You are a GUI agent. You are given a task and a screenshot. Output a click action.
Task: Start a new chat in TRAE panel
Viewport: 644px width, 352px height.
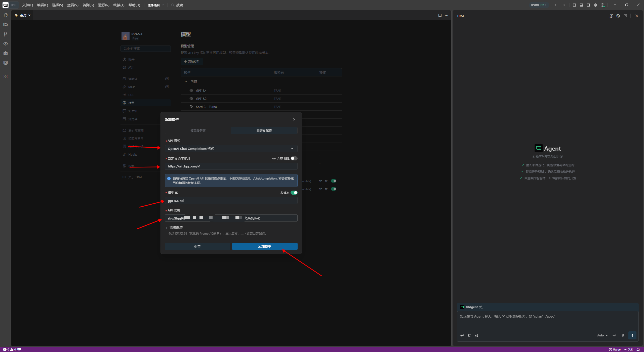(612, 16)
